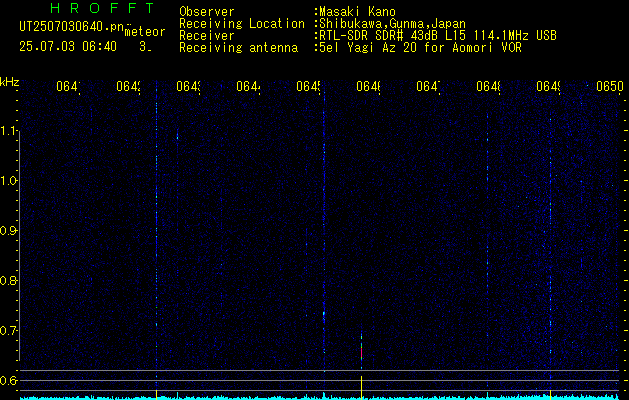The height and width of the screenshot is (400, 629).
Task: Click the 0.7 kHz frequency axis label
Action: [8, 331]
